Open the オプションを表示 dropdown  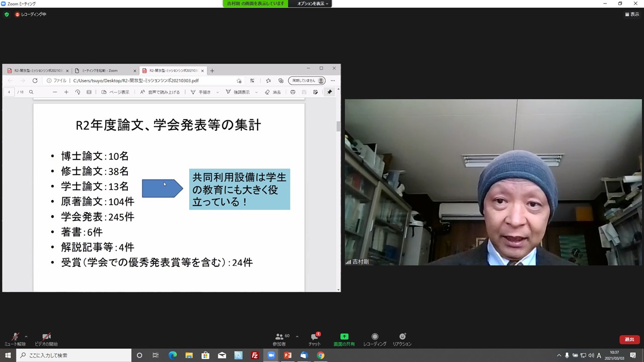tap(312, 4)
